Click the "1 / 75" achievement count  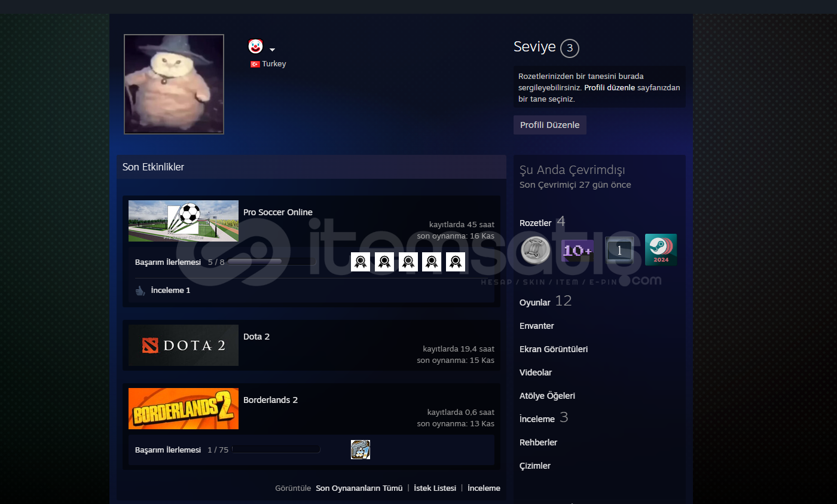pyautogui.click(x=218, y=450)
